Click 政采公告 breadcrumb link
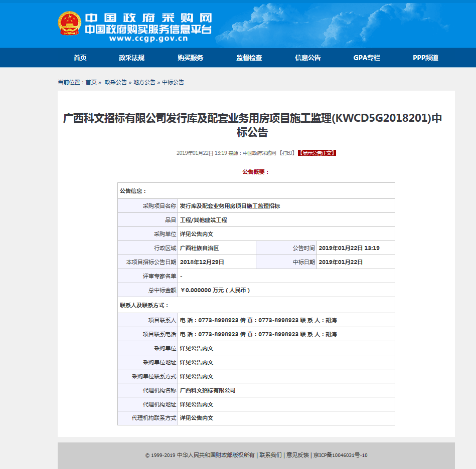This screenshot has height=469, width=476. pyautogui.click(x=115, y=82)
